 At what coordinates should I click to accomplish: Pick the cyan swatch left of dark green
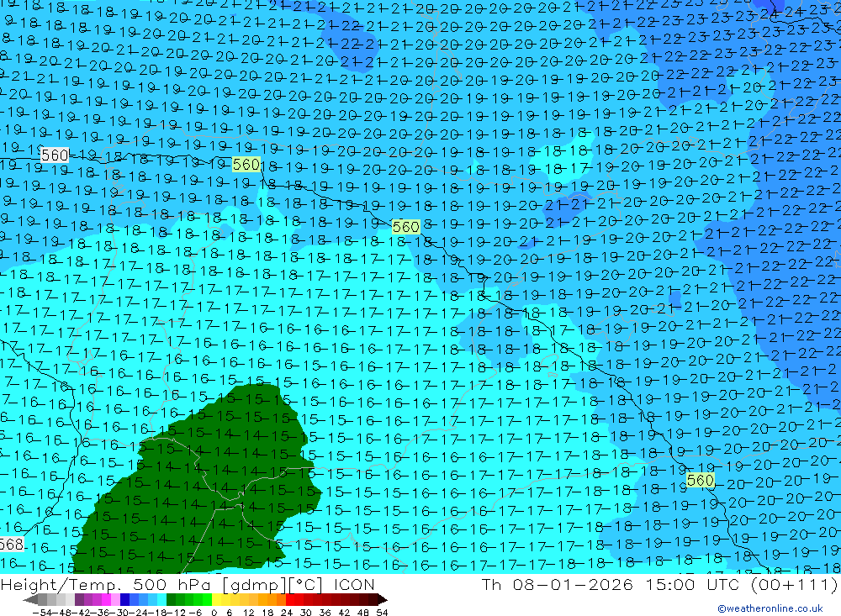tap(161, 600)
